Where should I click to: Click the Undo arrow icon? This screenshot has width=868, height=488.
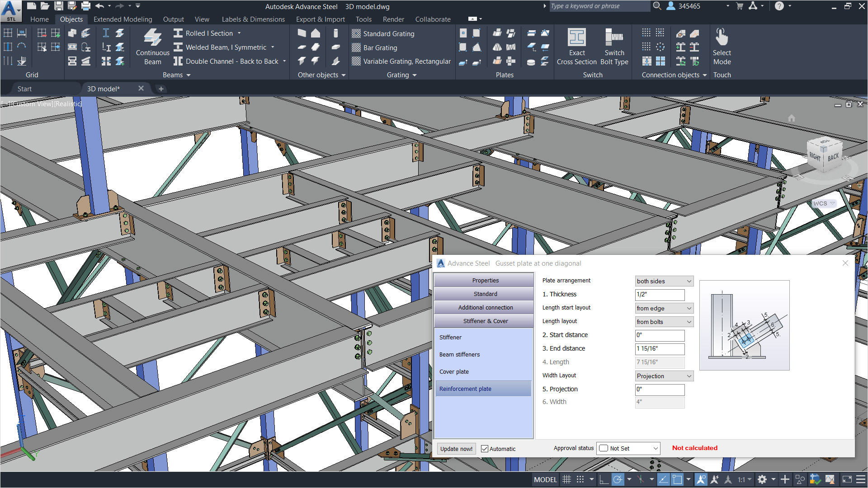pyautogui.click(x=100, y=6)
